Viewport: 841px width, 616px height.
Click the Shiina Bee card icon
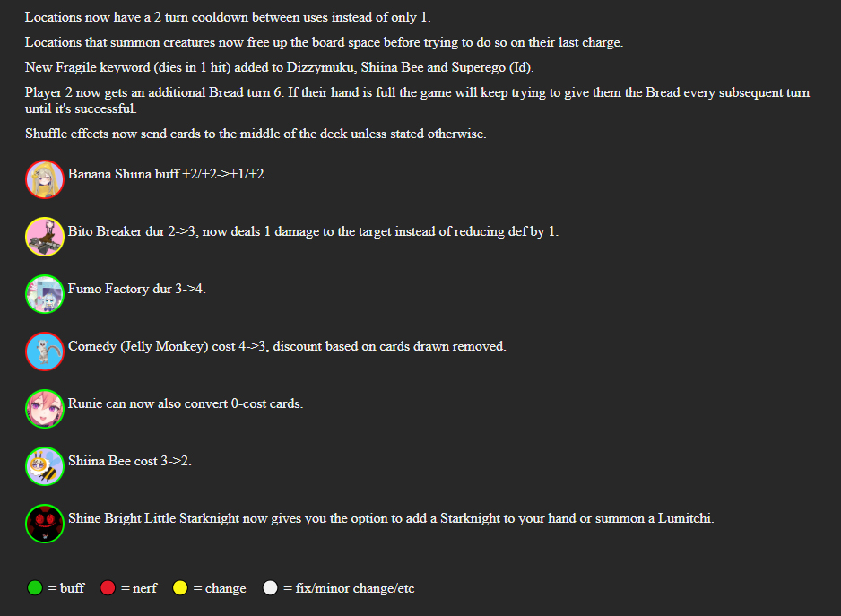point(45,466)
